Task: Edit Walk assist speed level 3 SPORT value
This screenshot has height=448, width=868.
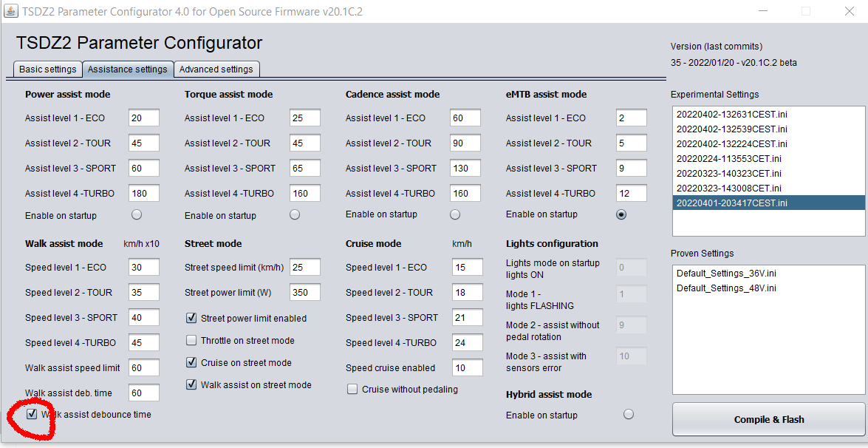Action: click(144, 317)
